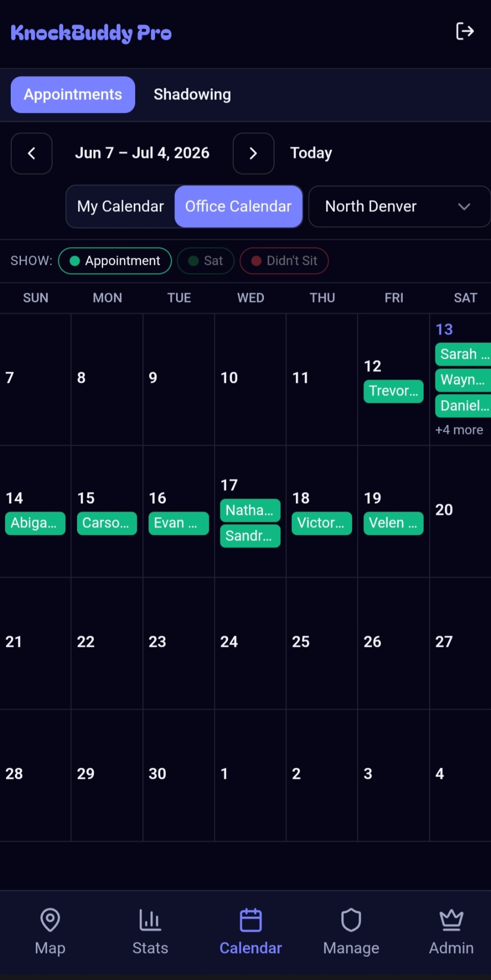Viewport: 491px width, 980px height.
Task: Click the logout icon in the header
Action: click(x=464, y=32)
